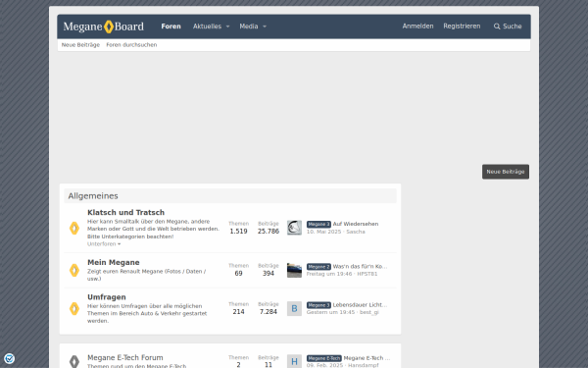Open the Klatsch und Tratsch forum
Screen dimensions: 588x368
point(126,213)
